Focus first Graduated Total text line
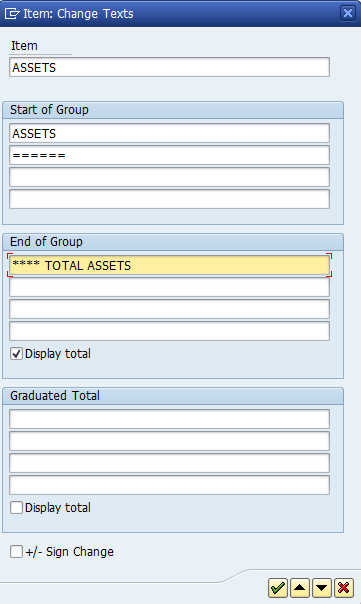The image size is (361, 604). click(170, 419)
